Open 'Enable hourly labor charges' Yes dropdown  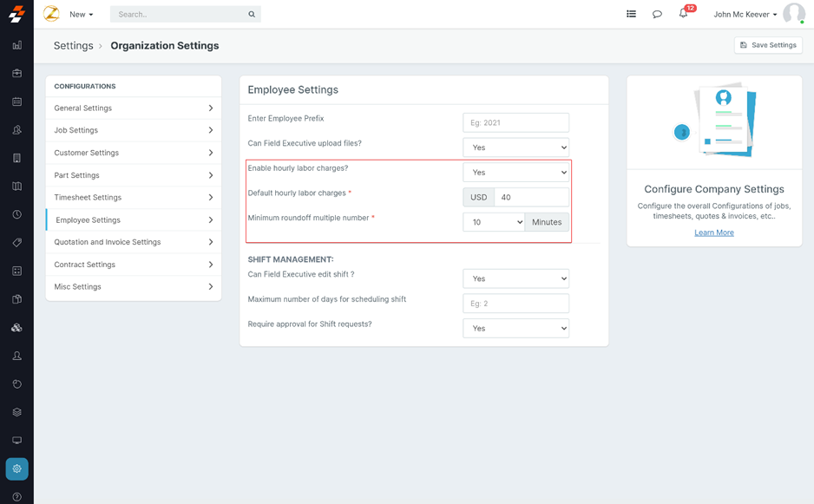point(515,173)
